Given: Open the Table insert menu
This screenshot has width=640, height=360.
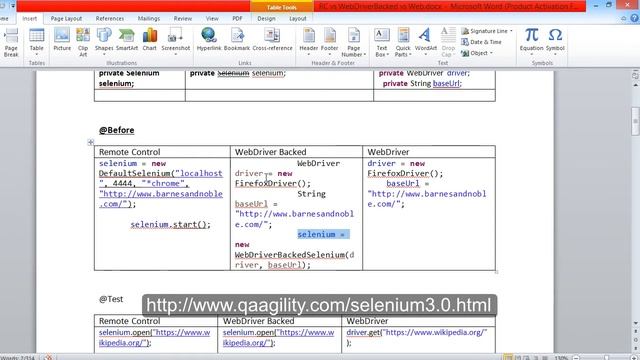Looking at the screenshot, I should [x=36, y=42].
